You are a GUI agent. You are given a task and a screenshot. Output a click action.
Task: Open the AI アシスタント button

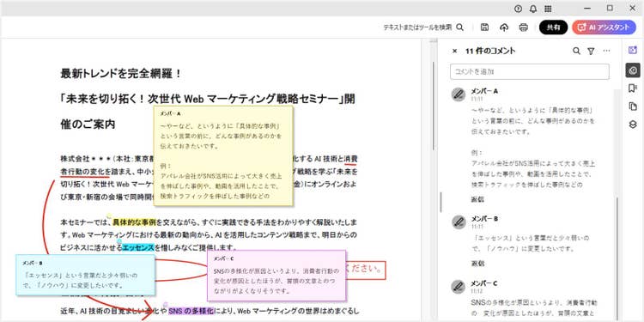[x=604, y=27]
